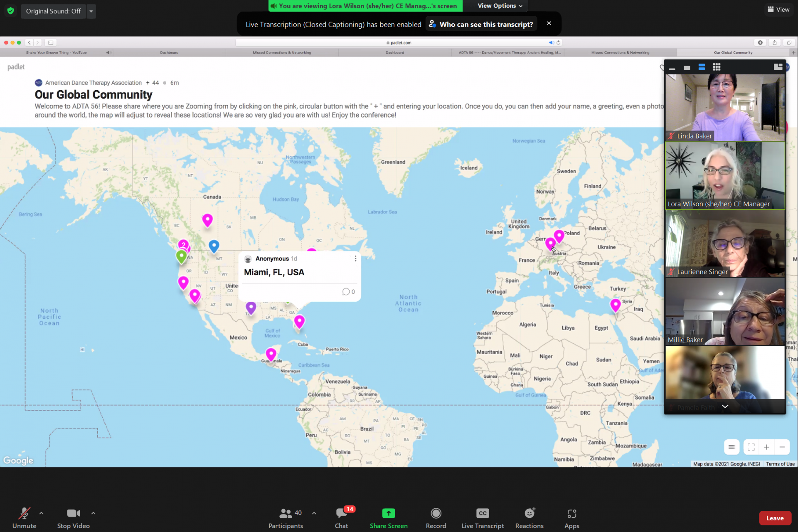Select Laurienne Singer's video thumbnail
Viewport: 798px width, 532px height.
tap(725, 244)
